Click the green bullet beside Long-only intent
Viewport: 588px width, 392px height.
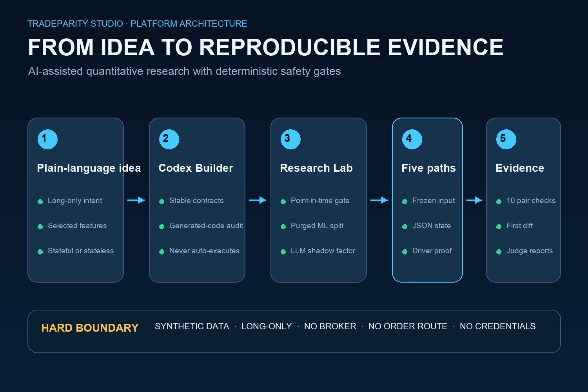click(x=40, y=201)
